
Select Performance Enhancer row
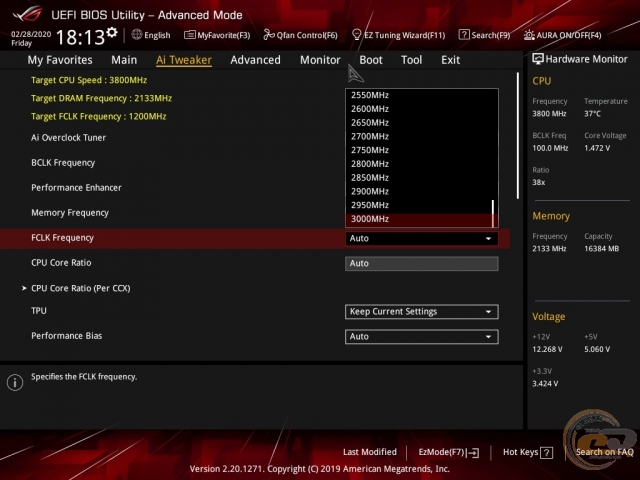(x=76, y=188)
